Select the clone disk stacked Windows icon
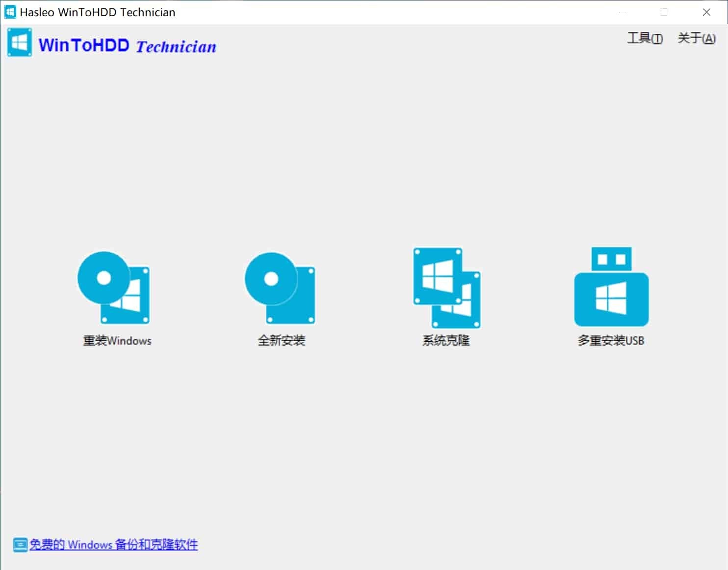Image resolution: width=728 pixels, height=570 pixels. [445, 287]
